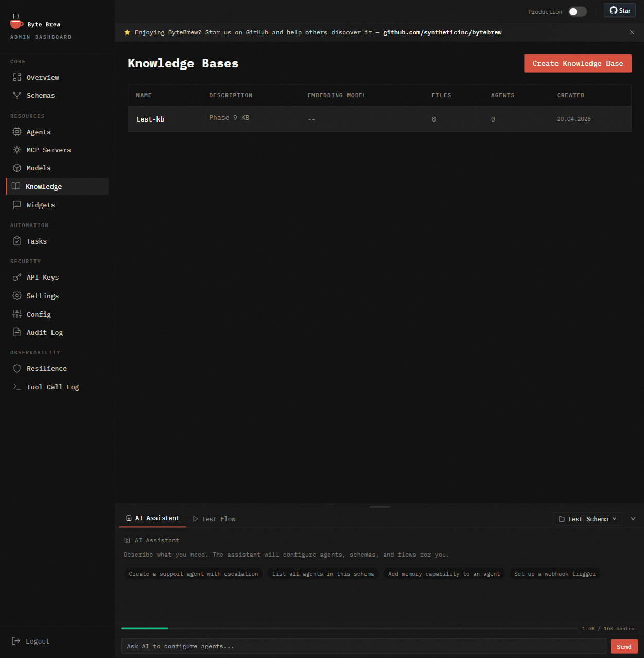Collapse the assistant panel with chevron
The height and width of the screenshot is (658, 644).
[x=633, y=519]
